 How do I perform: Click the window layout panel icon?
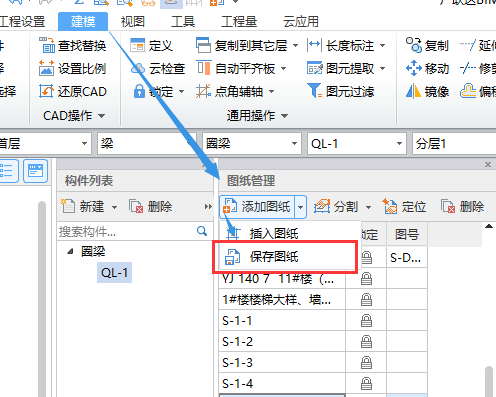tap(36, 171)
